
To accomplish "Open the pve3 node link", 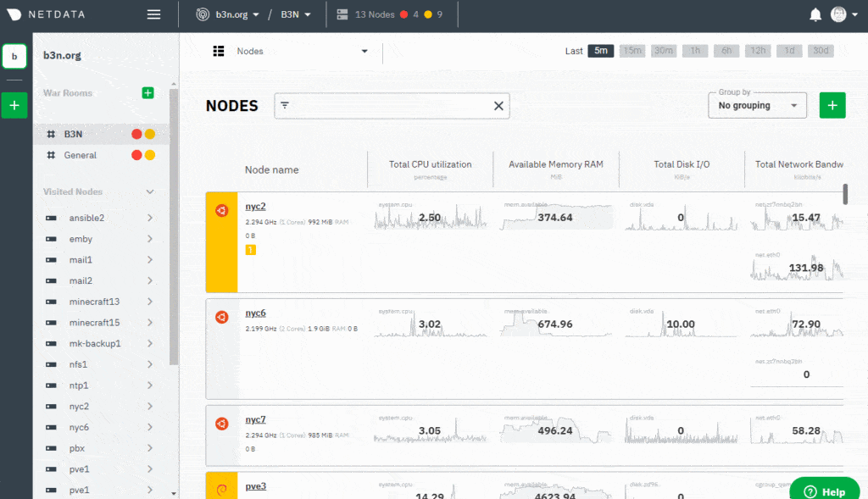I will tap(256, 486).
